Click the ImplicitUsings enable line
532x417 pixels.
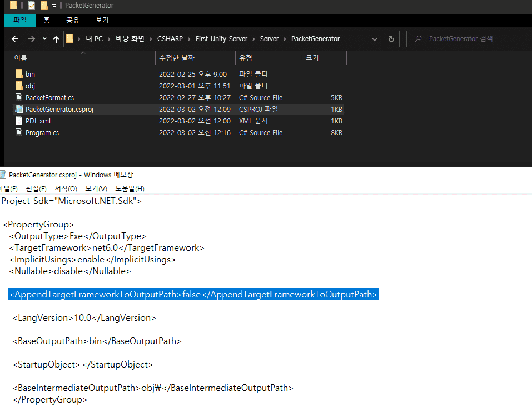pos(92,260)
